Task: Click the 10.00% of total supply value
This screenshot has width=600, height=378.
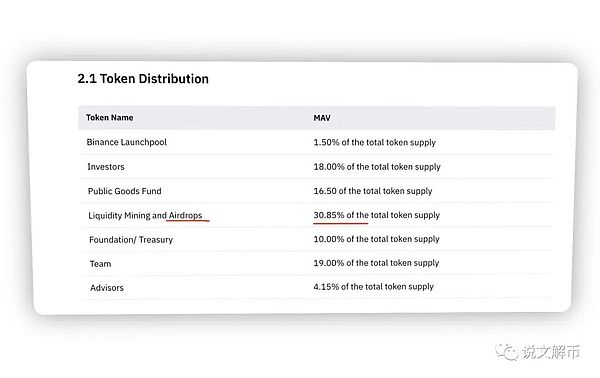Action: tap(376, 239)
